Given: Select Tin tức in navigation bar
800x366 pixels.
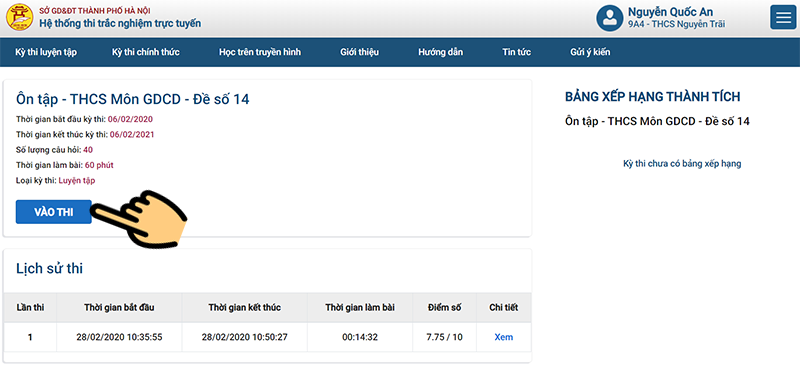Looking at the screenshot, I should tap(516, 52).
